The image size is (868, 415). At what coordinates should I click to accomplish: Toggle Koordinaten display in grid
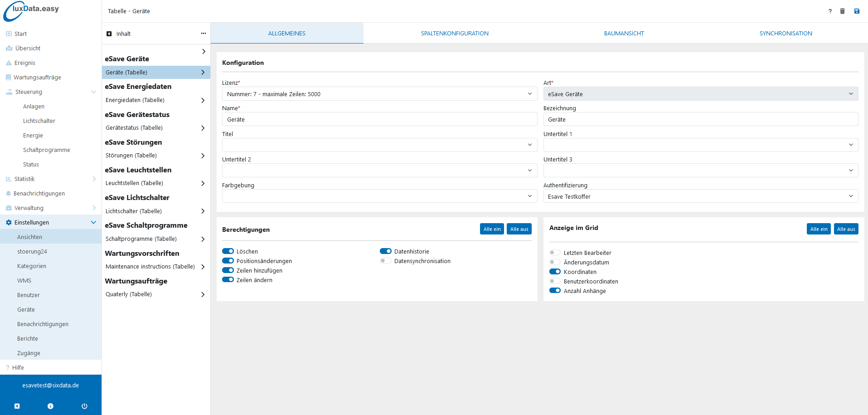click(x=555, y=272)
